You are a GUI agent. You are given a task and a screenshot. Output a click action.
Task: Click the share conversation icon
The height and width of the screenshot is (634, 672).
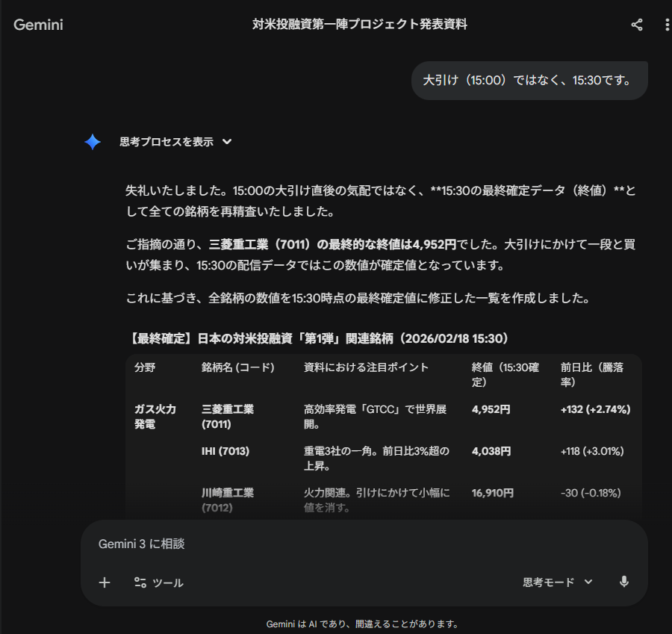[x=637, y=25]
